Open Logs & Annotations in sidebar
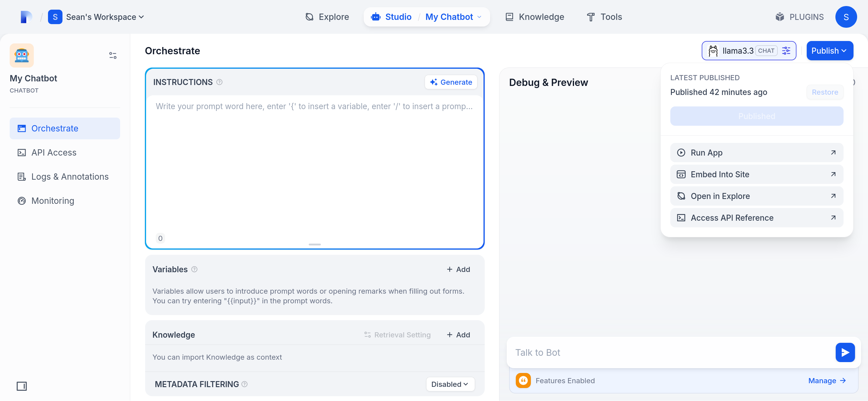The width and height of the screenshot is (868, 401). [70, 176]
